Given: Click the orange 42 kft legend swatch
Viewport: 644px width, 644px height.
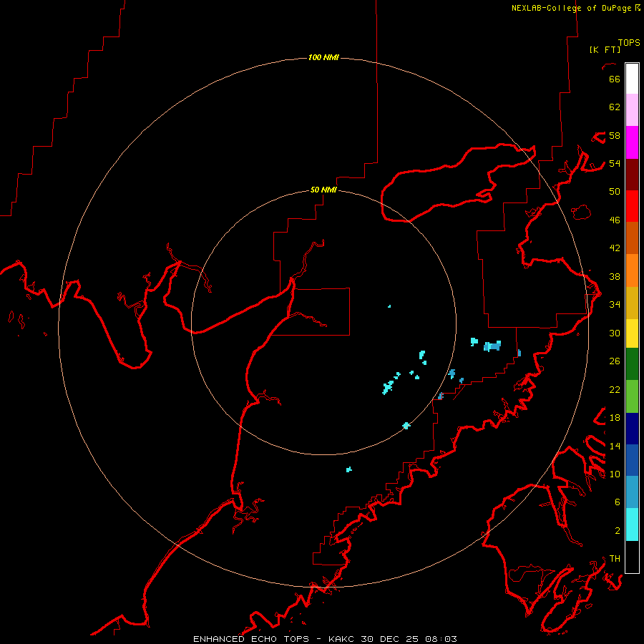Looking at the screenshot, I should pos(632,270).
